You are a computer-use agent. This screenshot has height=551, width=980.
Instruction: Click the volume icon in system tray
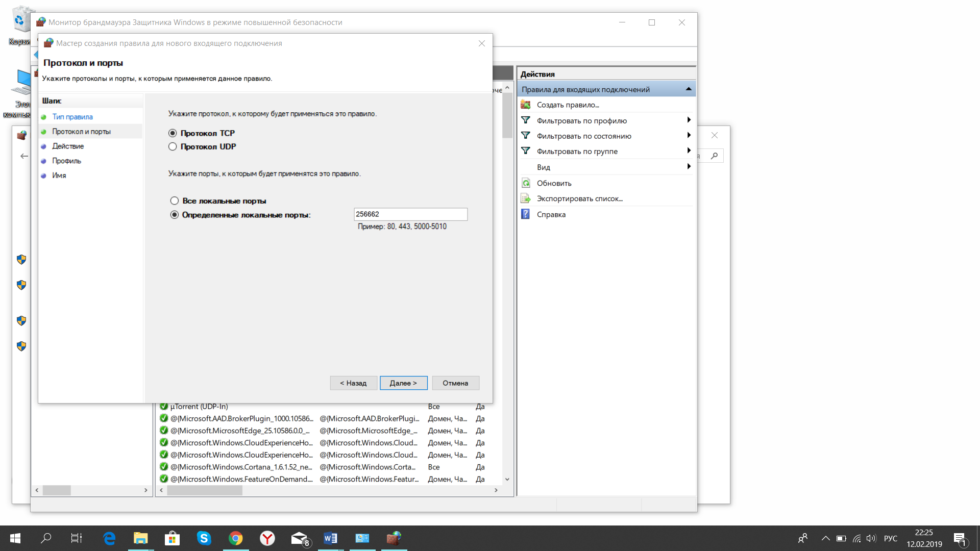pos(871,538)
